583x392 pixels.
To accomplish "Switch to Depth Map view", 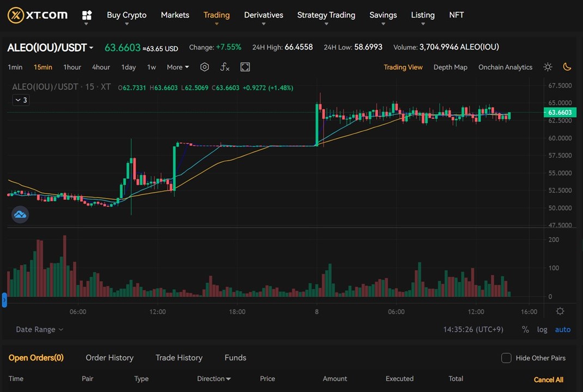I will click(x=450, y=68).
